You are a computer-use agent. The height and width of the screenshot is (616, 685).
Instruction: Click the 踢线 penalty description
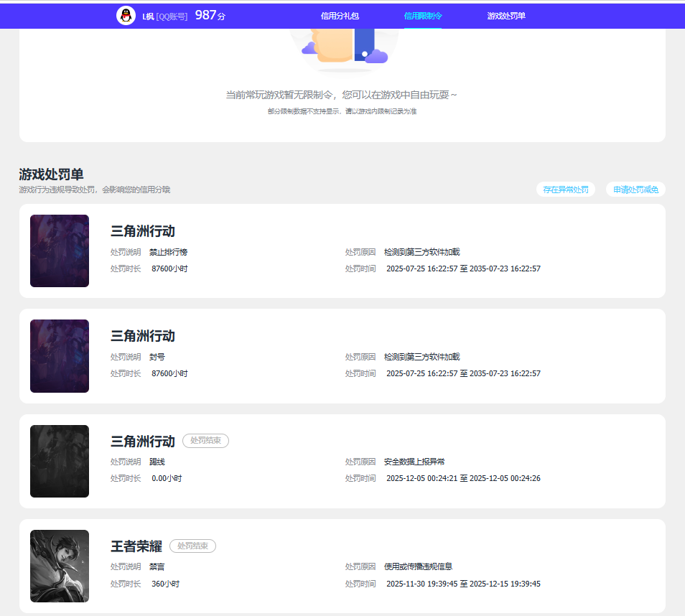pos(157,462)
